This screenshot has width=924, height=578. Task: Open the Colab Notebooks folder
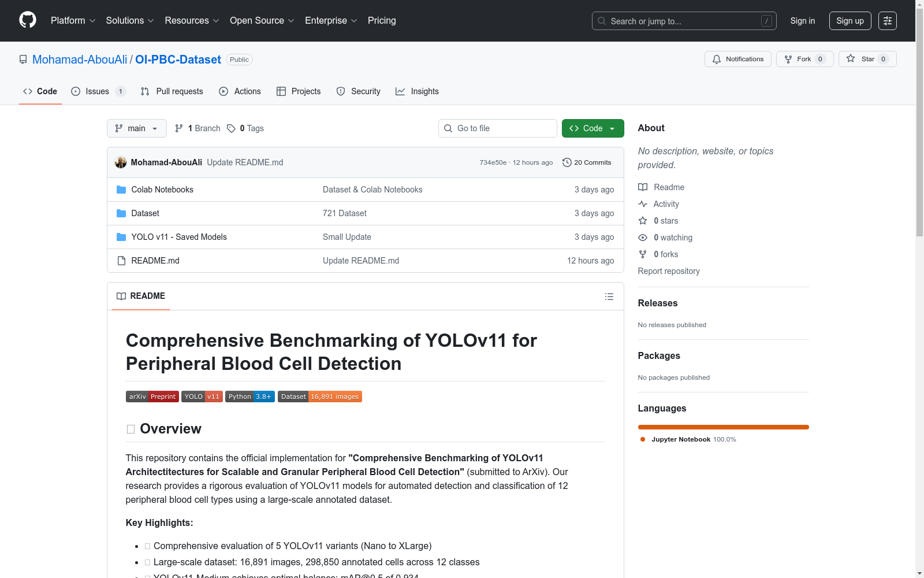pos(162,190)
